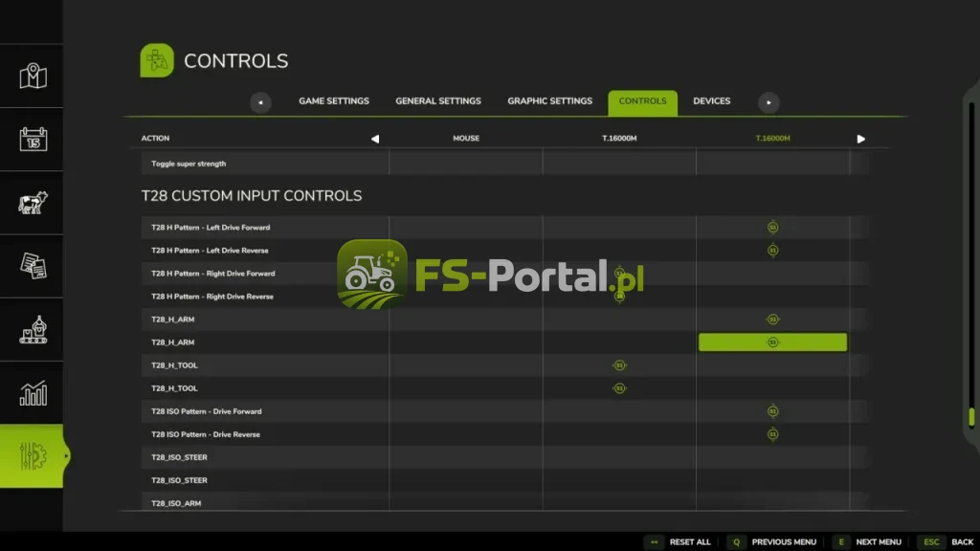Click binding icon for Left Drive Forward
The width and height of the screenshot is (980, 551).
click(772, 228)
